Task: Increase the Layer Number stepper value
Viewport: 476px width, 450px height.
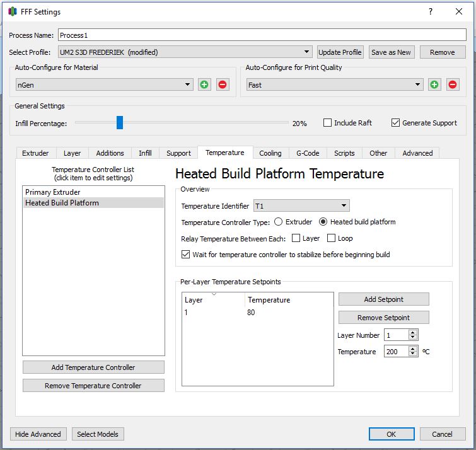Action: click(x=413, y=332)
